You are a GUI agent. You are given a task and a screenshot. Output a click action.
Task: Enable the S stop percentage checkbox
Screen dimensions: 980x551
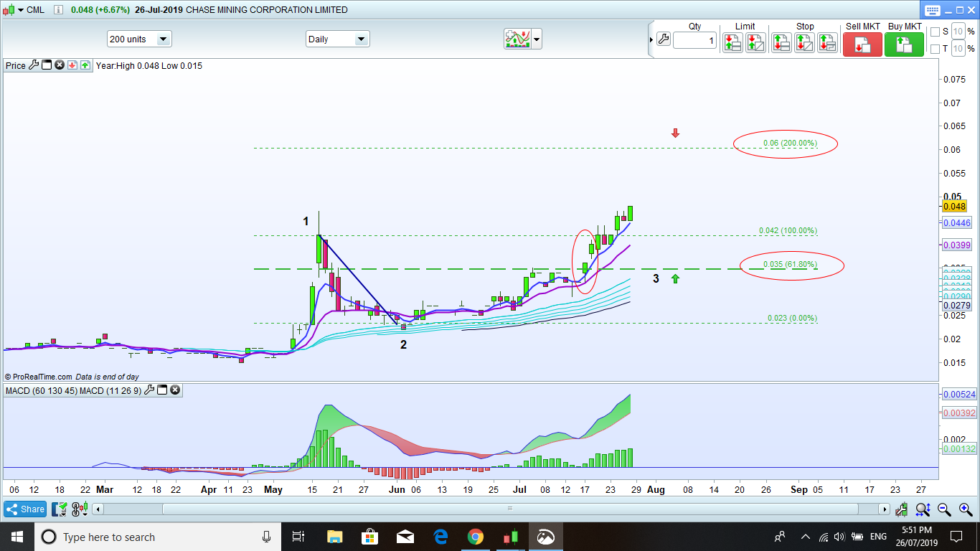(935, 32)
